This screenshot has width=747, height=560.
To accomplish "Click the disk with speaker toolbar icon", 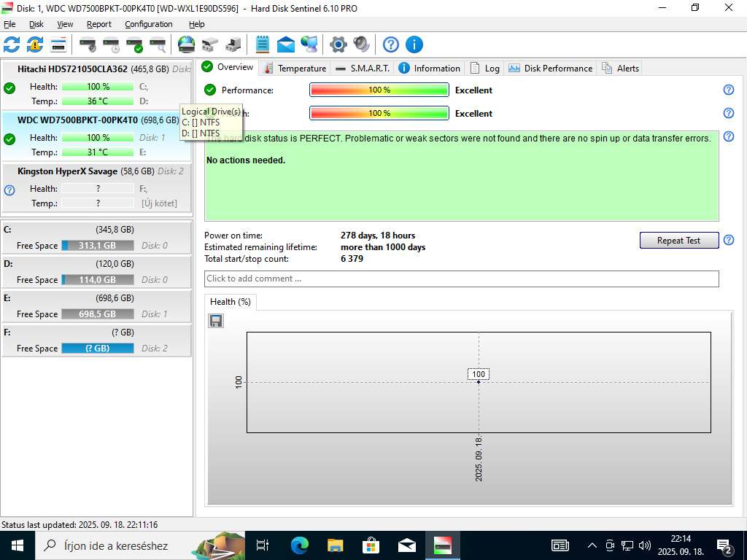I will coord(88,44).
